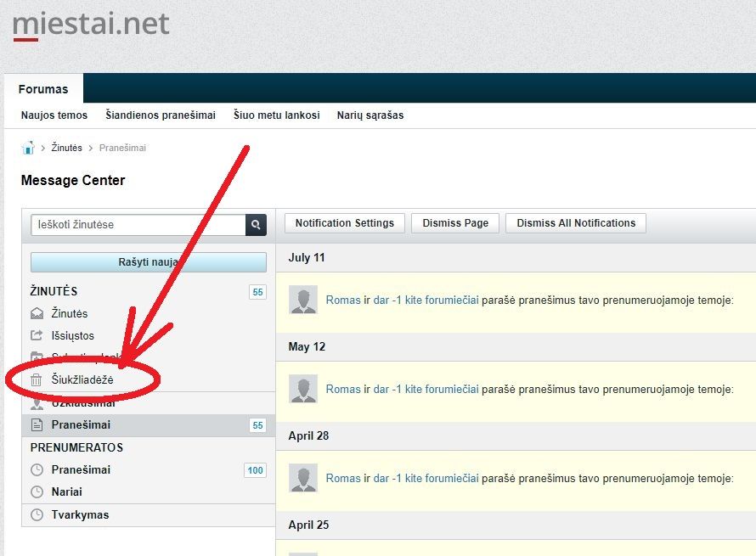
Task: Click the Žinutės inbox envelope icon
Action: [x=37, y=314]
